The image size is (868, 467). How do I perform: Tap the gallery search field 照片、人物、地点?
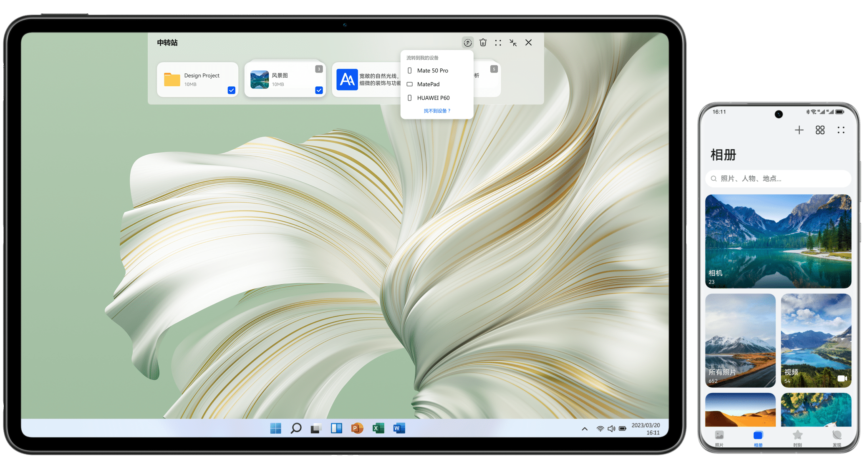778,178
